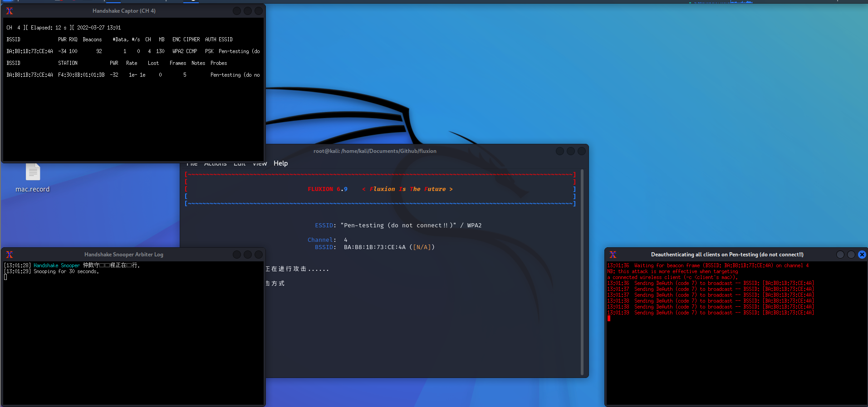Click the "#Data, #/s" column header
This screenshot has height=407, width=868.
[126, 39]
